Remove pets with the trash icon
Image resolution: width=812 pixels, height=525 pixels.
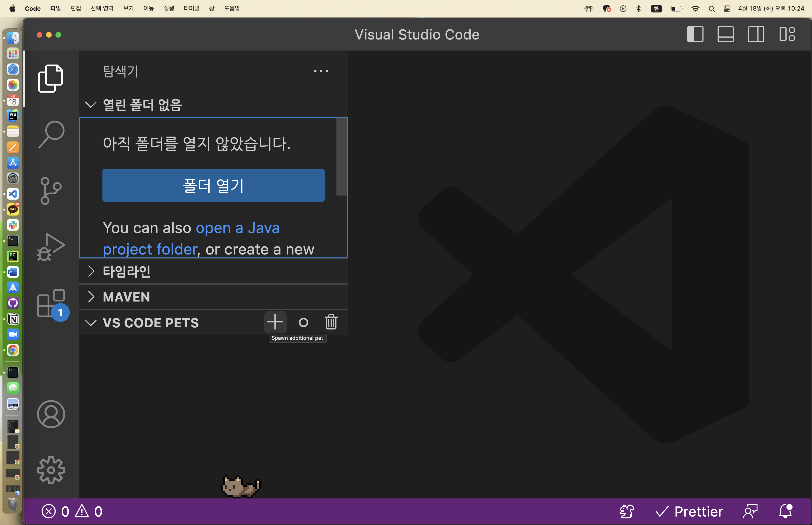(x=331, y=322)
